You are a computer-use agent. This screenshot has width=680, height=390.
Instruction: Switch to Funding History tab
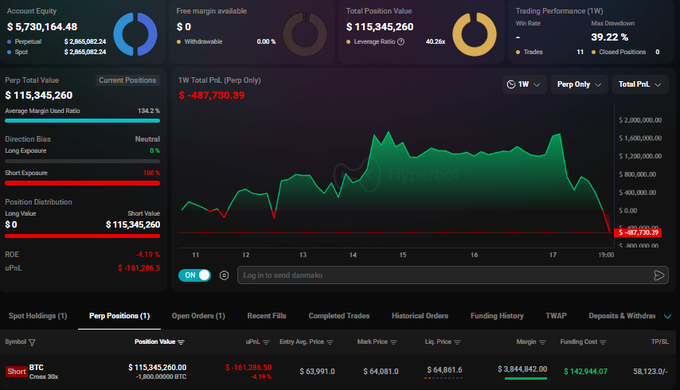497,316
